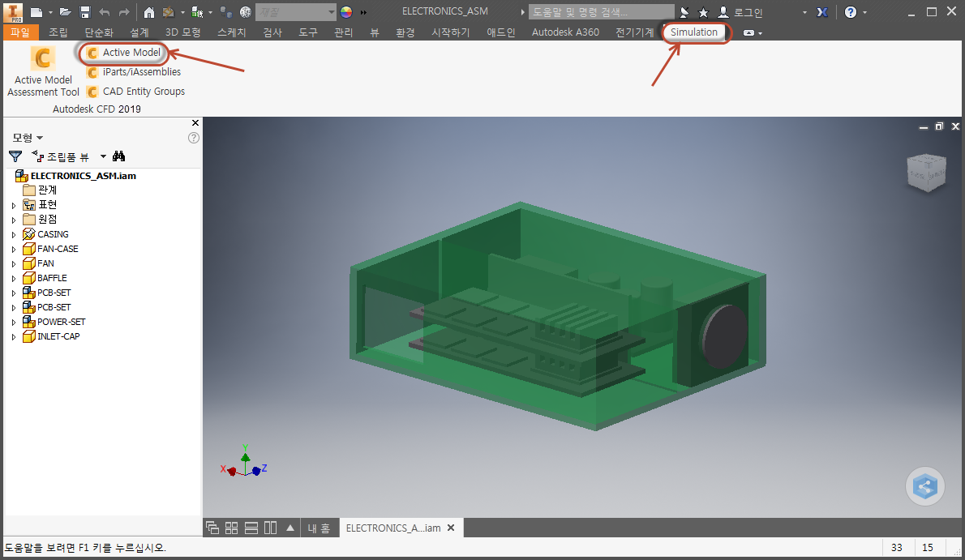The image size is (965, 560).
Task: Open the Autodesk A360 ribbon tab
Action: pyautogui.click(x=565, y=32)
